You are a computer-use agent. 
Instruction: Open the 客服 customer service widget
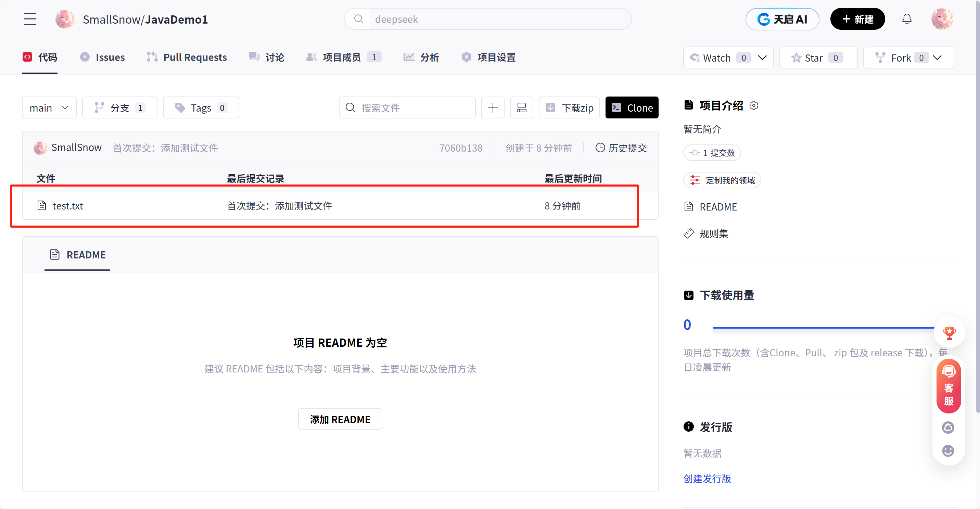(x=949, y=386)
